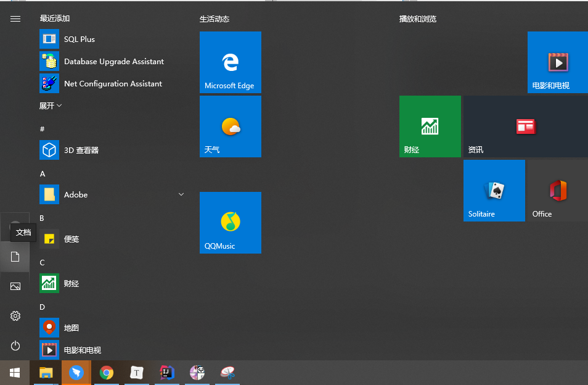Open the Office tile
Screen dimensions: 588x385
pyautogui.click(x=558, y=191)
